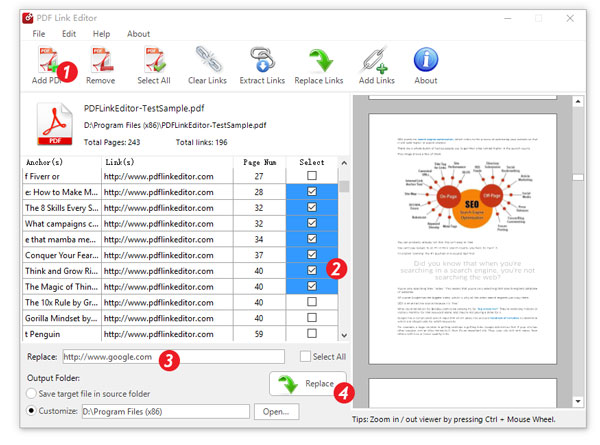Check the box for the page 27 row

(313, 176)
